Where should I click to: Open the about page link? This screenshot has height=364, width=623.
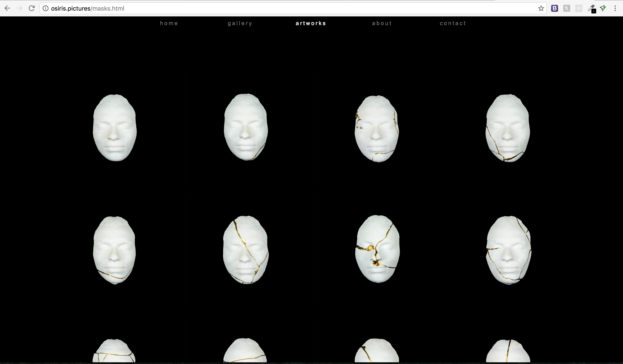[382, 23]
